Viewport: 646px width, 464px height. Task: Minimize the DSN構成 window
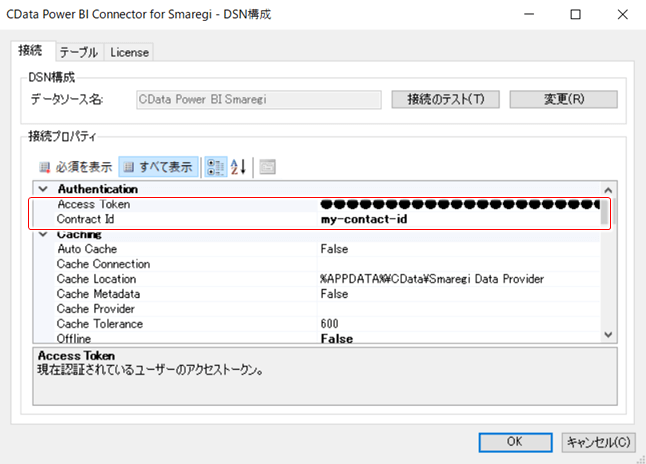(529, 14)
